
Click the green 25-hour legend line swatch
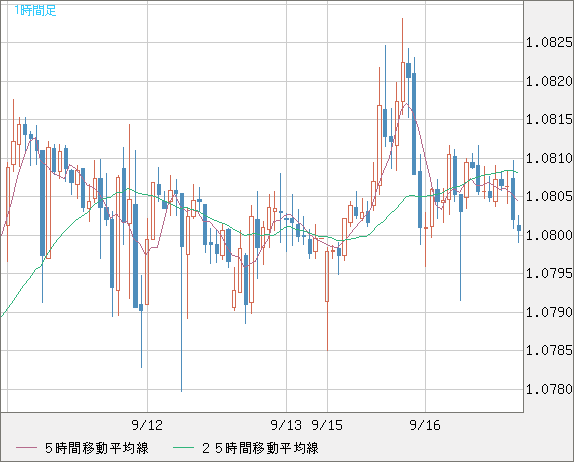click(183, 448)
